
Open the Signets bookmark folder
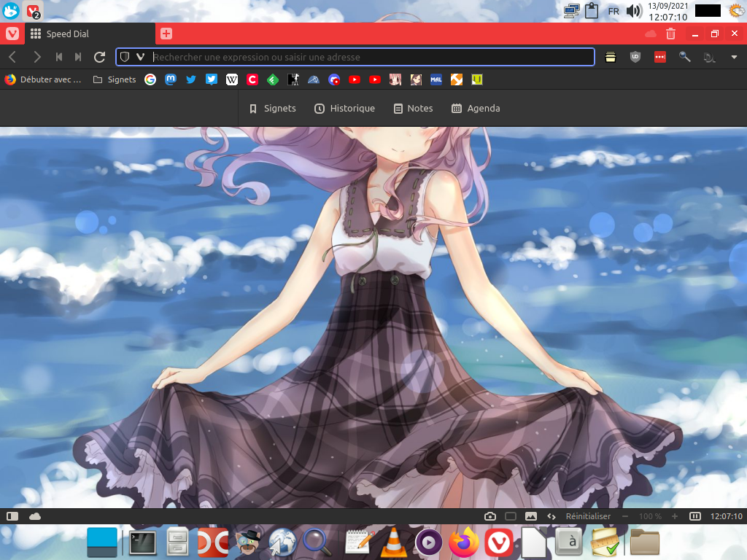(x=115, y=79)
